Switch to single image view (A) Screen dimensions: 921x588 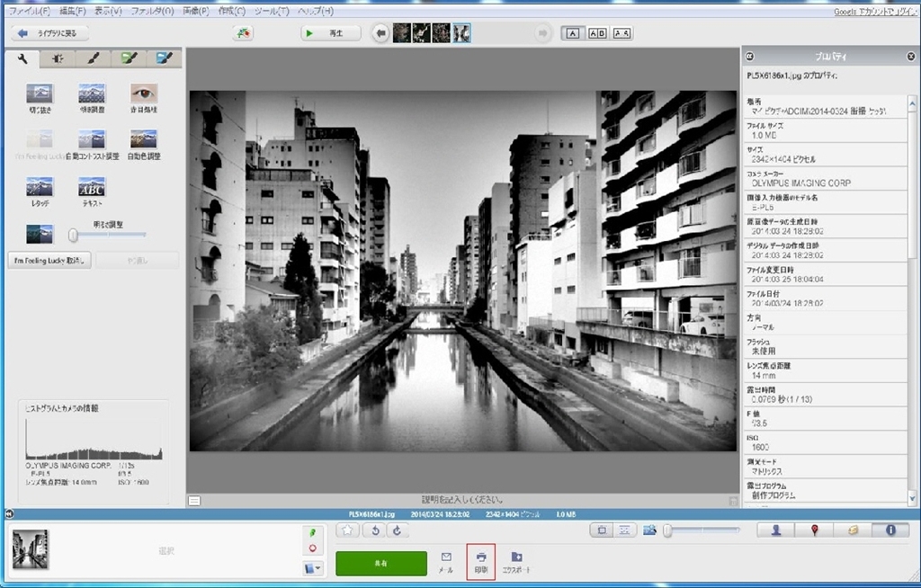(573, 33)
